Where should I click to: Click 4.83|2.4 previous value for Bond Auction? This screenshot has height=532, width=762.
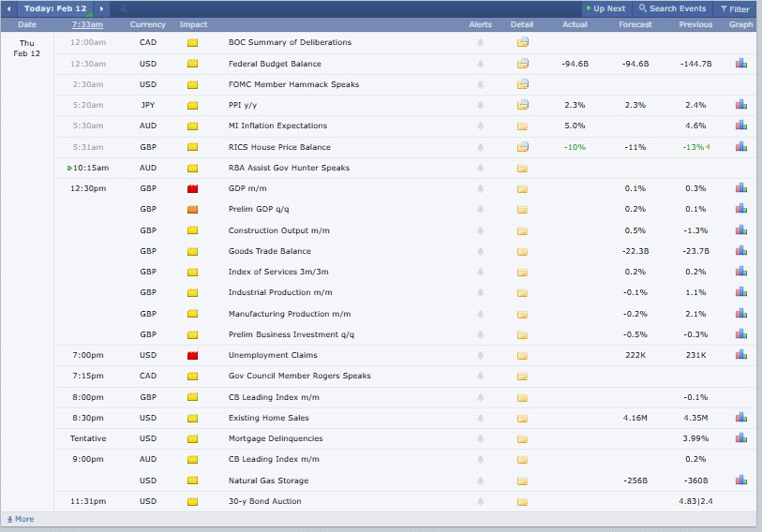click(695, 501)
